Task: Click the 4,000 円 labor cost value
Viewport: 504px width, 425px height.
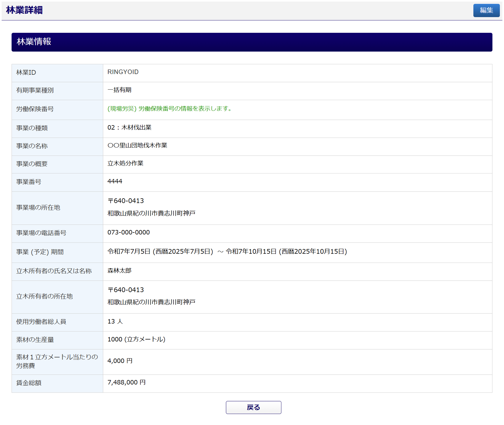Action: tap(120, 361)
